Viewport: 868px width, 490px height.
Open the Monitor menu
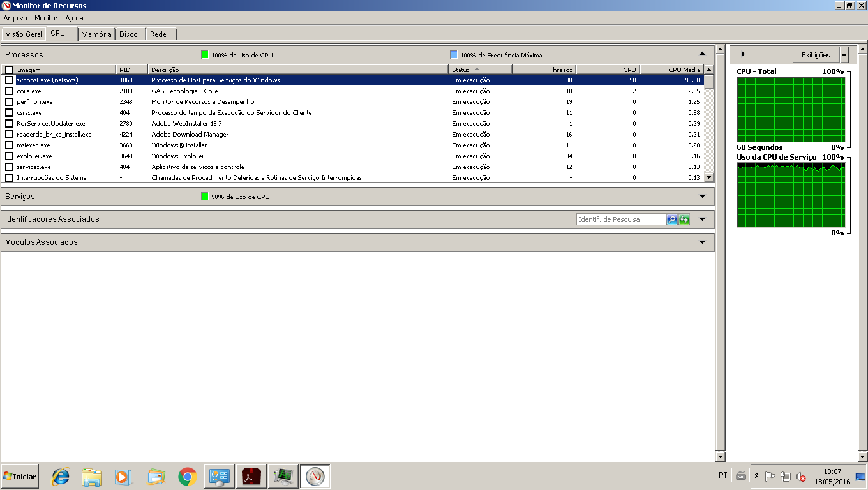(x=46, y=18)
